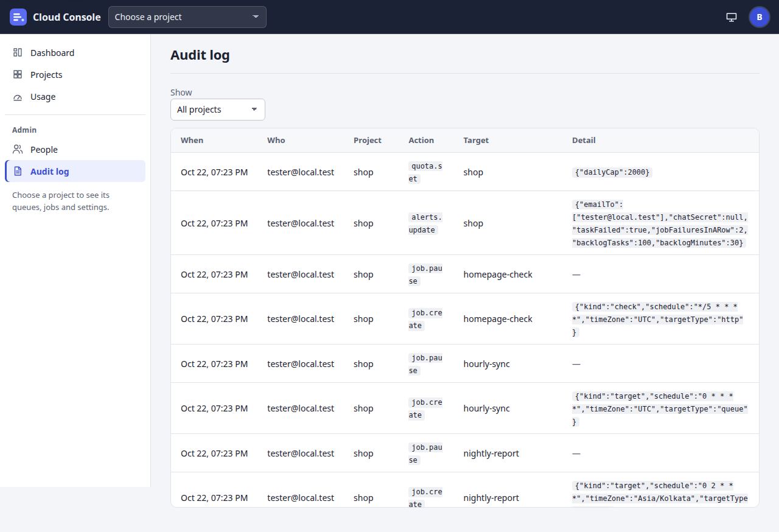Click the dailyCap 2000 detail text
The image size is (779, 532).
coord(612,172)
